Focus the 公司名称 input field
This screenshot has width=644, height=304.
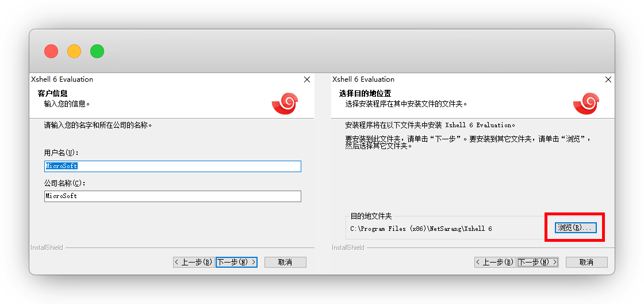tap(172, 196)
